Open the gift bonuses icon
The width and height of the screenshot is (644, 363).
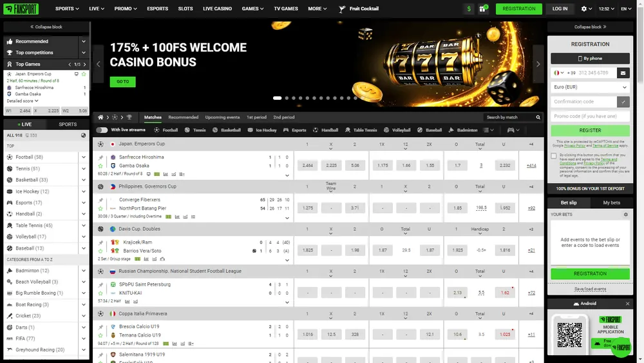[x=482, y=8]
